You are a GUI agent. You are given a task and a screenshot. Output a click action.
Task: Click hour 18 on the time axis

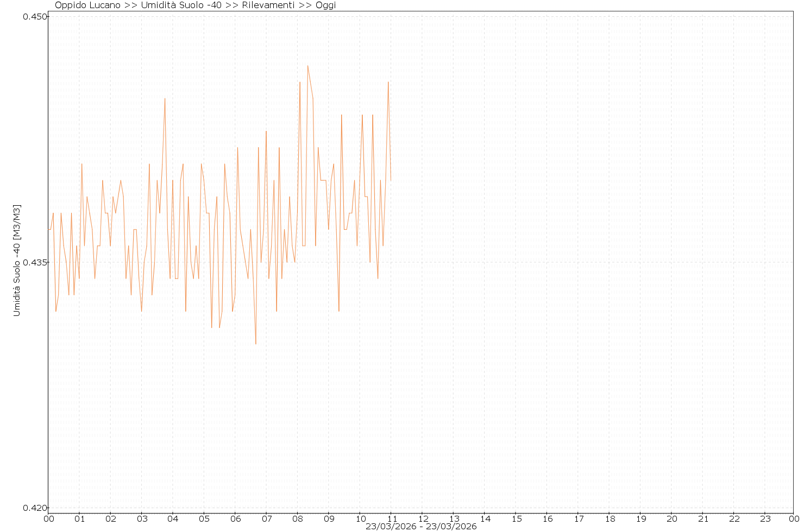tap(610, 518)
